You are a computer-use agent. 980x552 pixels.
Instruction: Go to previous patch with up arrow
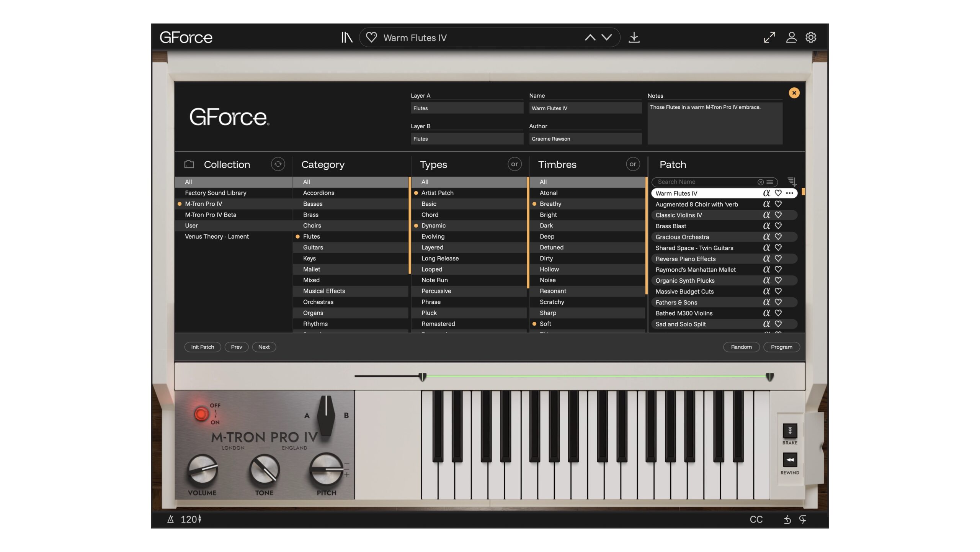click(590, 38)
